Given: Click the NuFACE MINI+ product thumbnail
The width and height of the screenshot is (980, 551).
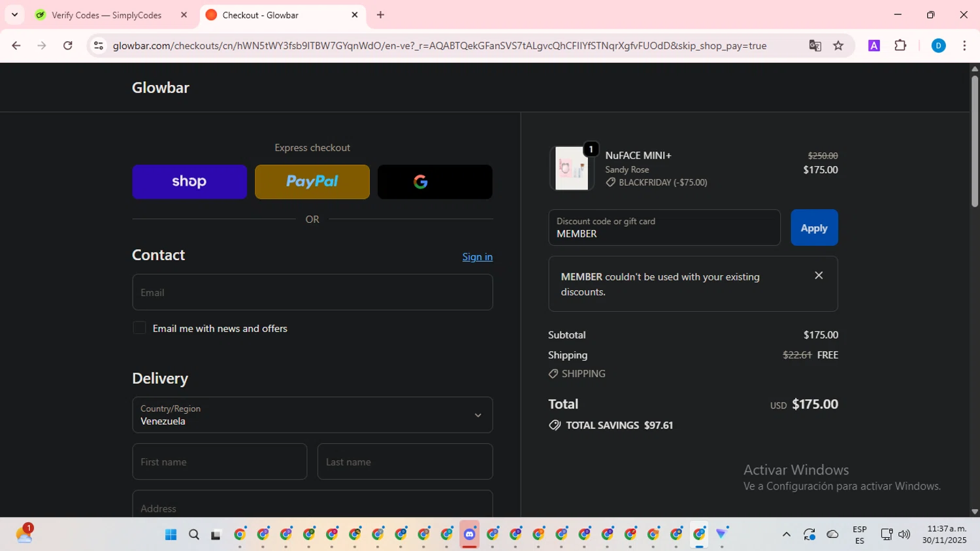Looking at the screenshot, I should click(x=572, y=168).
